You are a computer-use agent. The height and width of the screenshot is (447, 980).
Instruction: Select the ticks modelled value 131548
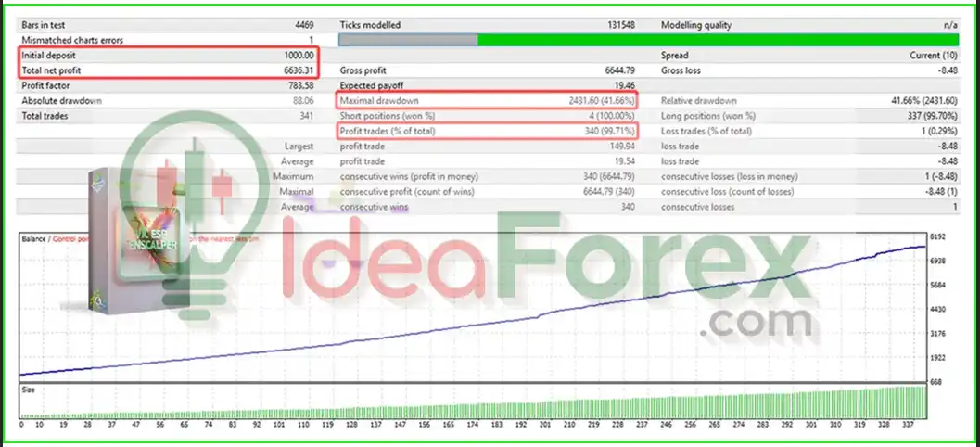[x=621, y=25]
